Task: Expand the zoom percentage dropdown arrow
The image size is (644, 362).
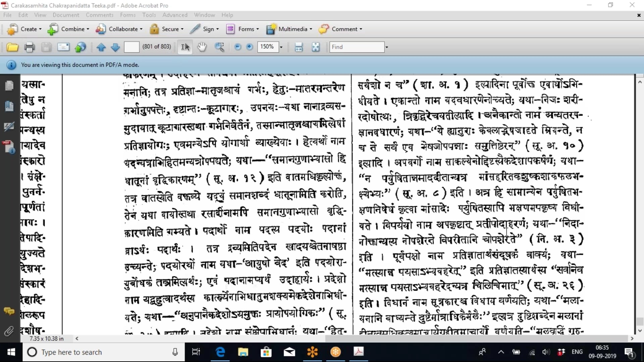Action: click(281, 47)
